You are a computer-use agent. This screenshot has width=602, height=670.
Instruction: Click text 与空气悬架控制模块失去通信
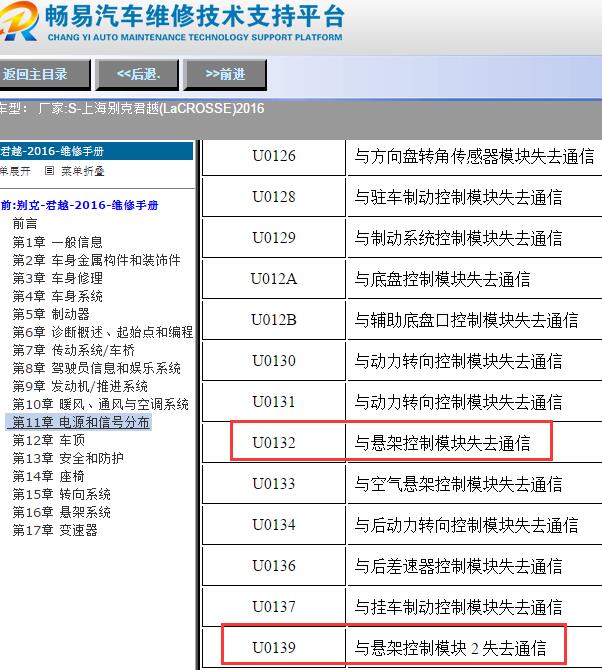click(x=458, y=484)
